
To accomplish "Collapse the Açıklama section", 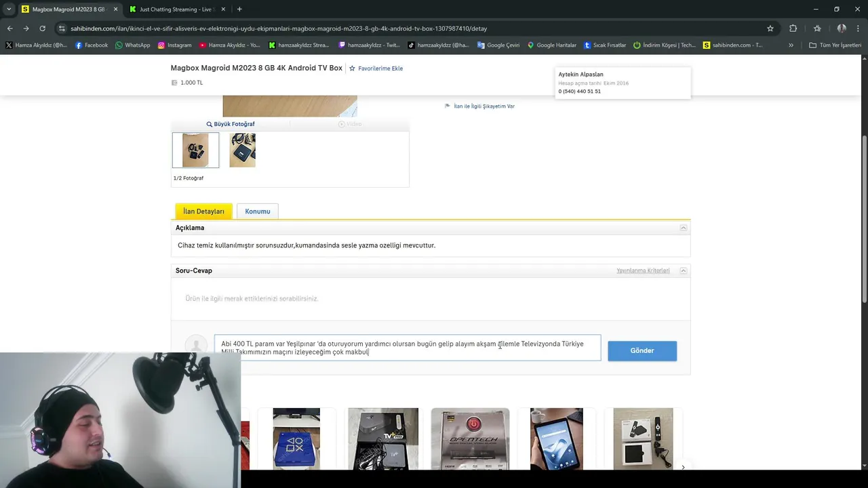I will (x=684, y=228).
